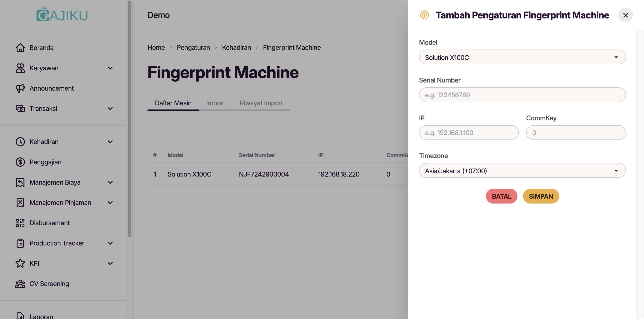Click the Pengaturan breadcrumb link

(x=193, y=47)
